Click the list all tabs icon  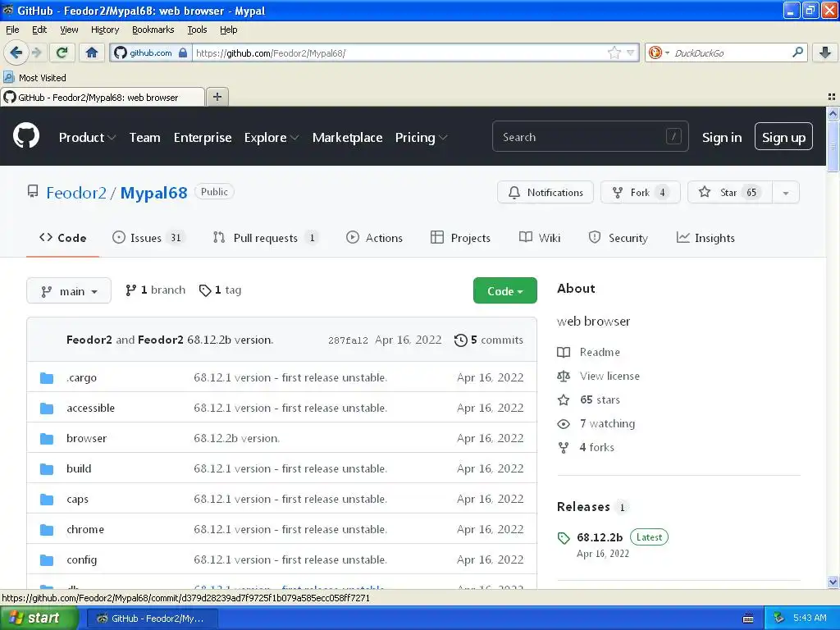832,97
